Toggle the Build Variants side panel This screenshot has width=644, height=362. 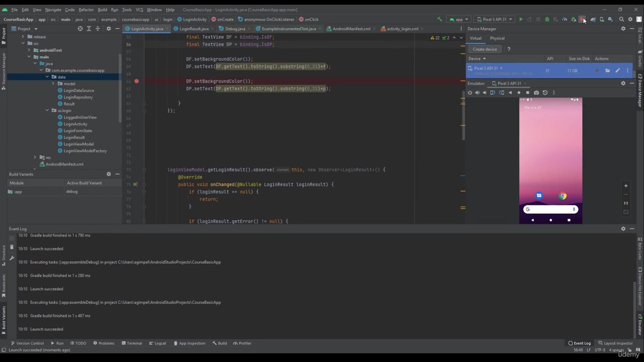(4, 317)
